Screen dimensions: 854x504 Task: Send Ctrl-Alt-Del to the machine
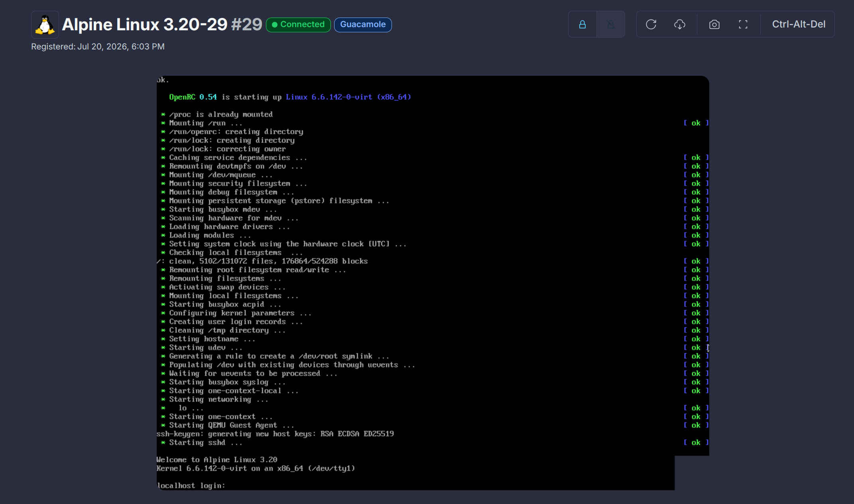(x=799, y=24)
